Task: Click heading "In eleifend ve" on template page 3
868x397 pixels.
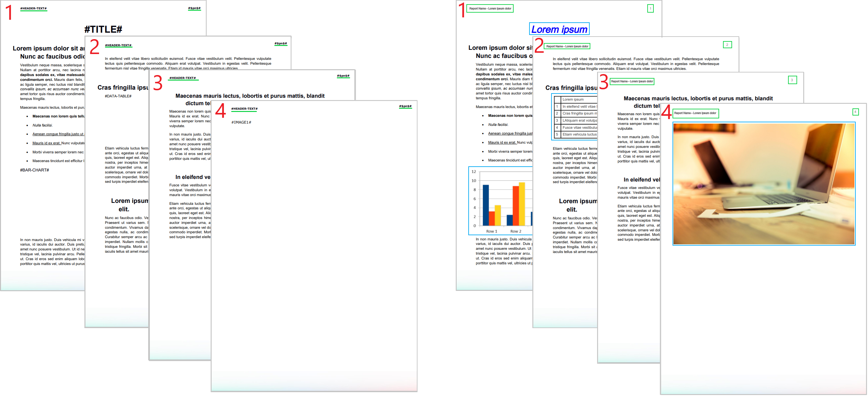Action: click(x=193, y=177)
